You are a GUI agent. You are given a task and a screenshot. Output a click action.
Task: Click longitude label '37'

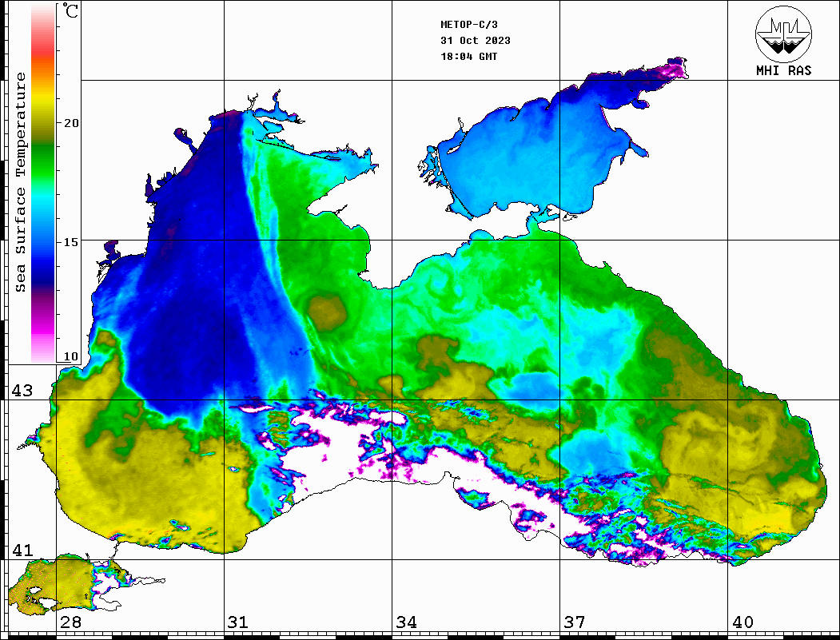[575, 622]
